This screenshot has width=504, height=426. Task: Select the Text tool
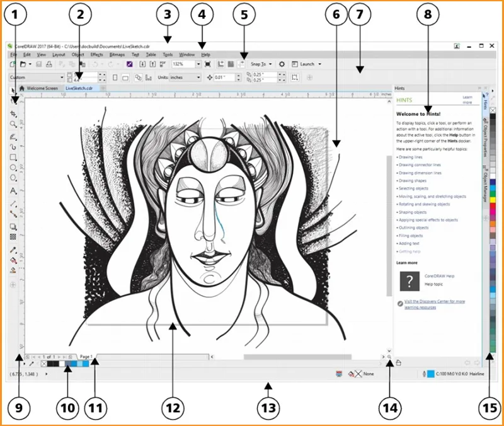coord(13,190)
